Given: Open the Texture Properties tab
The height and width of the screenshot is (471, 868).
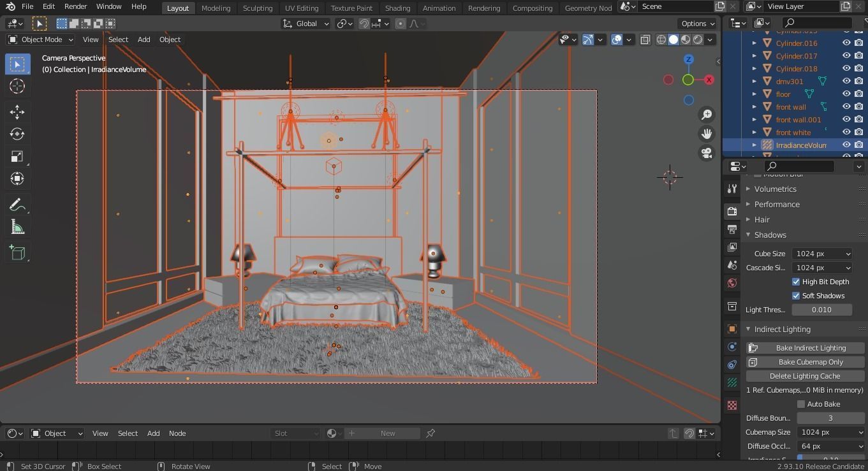Looking at the screenshot, I should [x=732, y=405].
